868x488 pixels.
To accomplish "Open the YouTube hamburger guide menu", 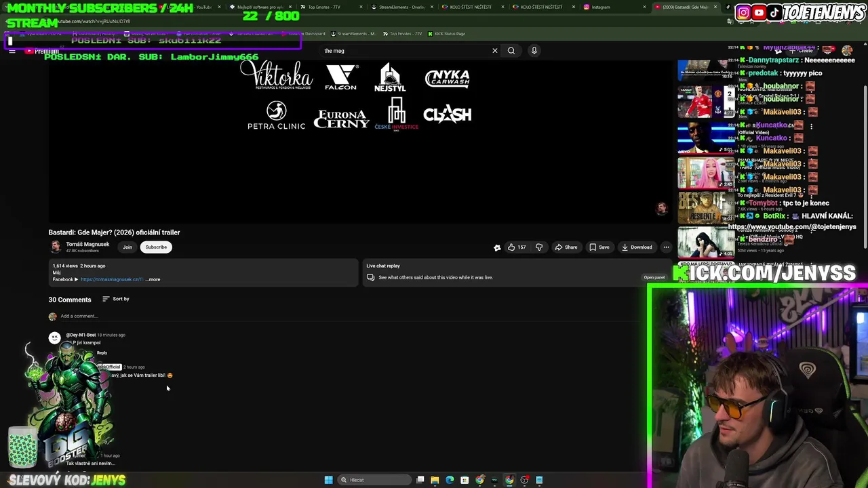I will 12,51.
